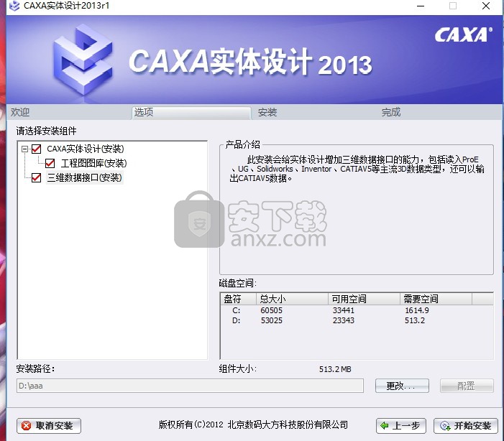
Task: Click the 安装路径 label
Action: click(x=35, y=368)
